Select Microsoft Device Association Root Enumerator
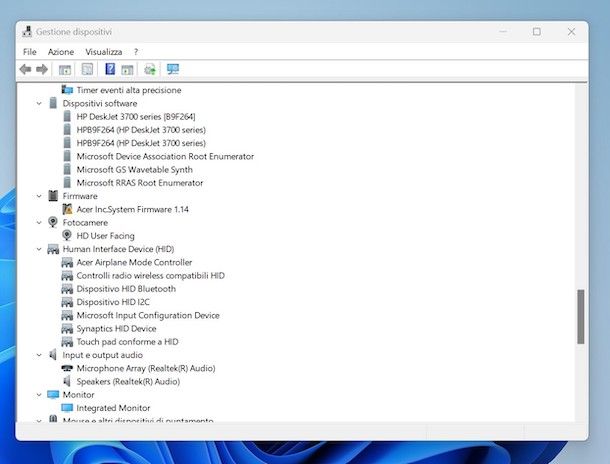610x464 pixels. click(165, 156)
